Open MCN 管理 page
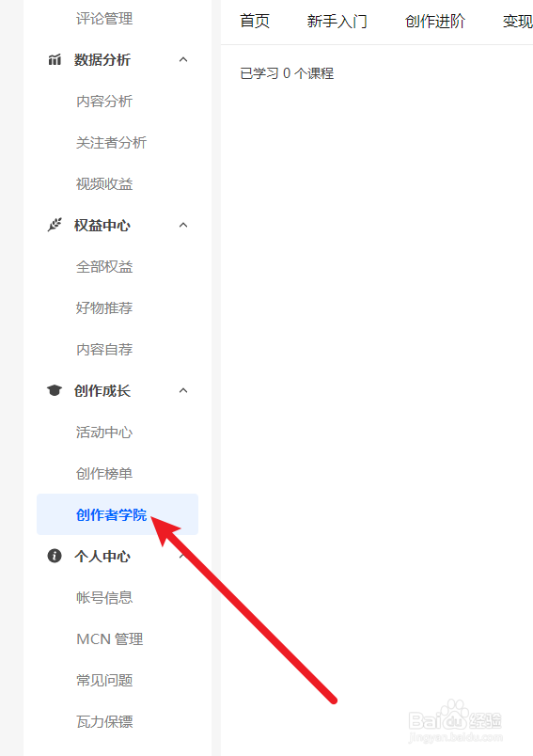The height and width of the screenshot is (756, 533). pyautogui.click(x=110, y=638)
